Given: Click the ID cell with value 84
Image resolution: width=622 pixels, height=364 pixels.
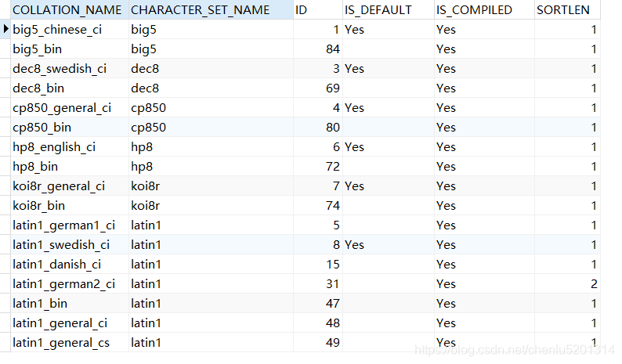Looking at the screenshot, I should click(318, 49).
